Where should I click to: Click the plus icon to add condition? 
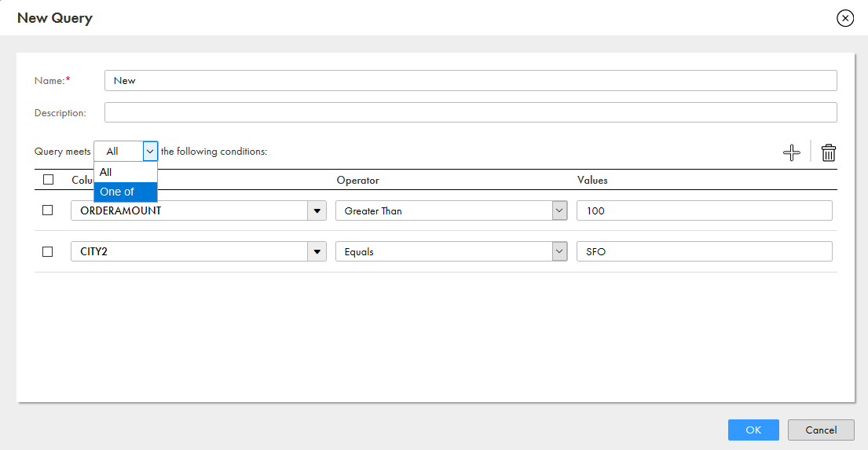click(791, 152)
